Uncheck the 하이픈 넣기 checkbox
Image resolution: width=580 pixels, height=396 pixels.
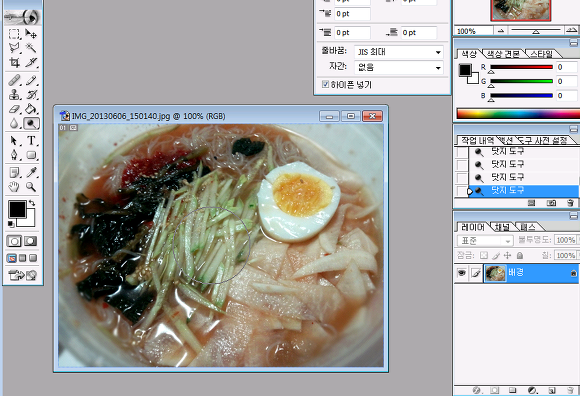pyautogui.click(x=325, y=84)
